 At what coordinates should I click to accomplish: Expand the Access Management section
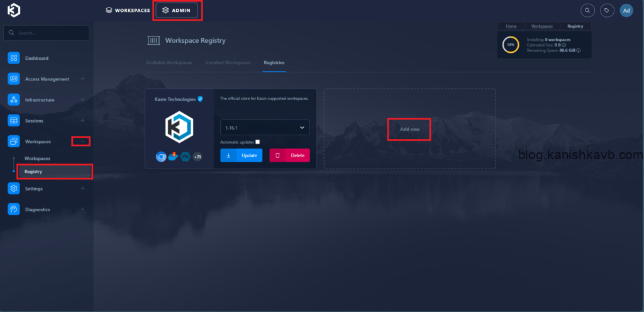82,79
